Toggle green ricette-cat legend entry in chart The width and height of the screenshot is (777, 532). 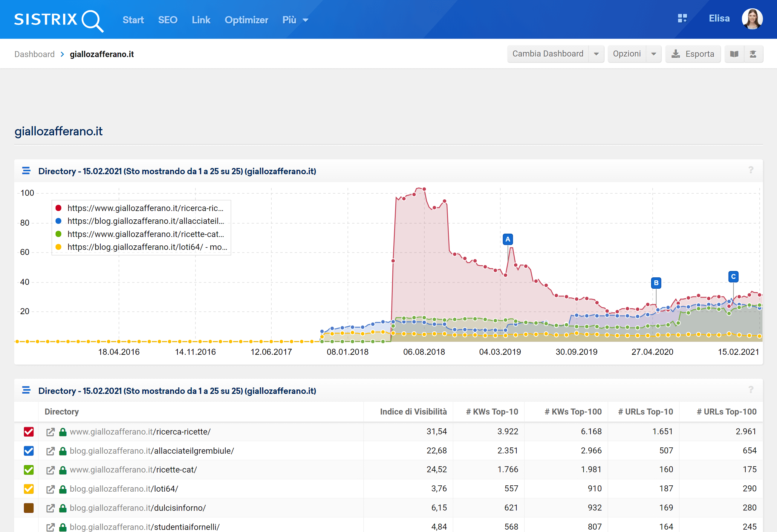tap(140, 234)
